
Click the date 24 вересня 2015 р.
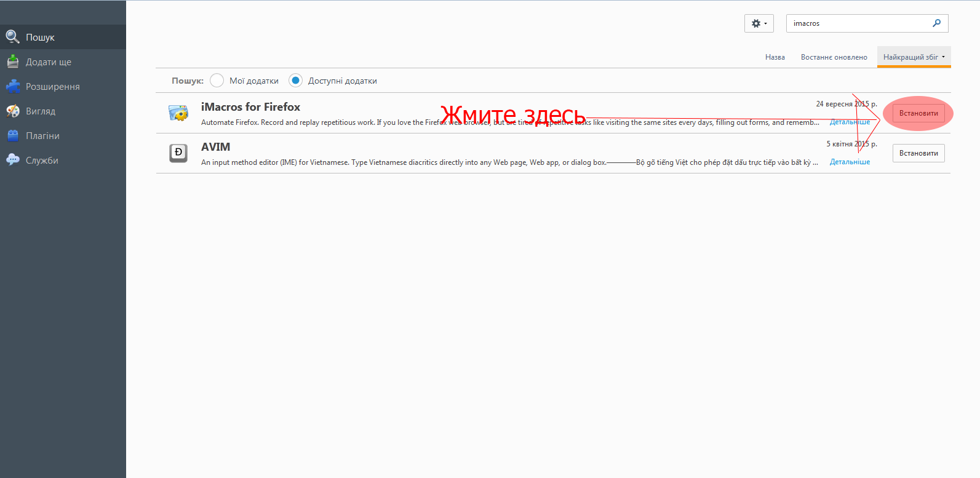pyautogui.click(x=847, y=104)
